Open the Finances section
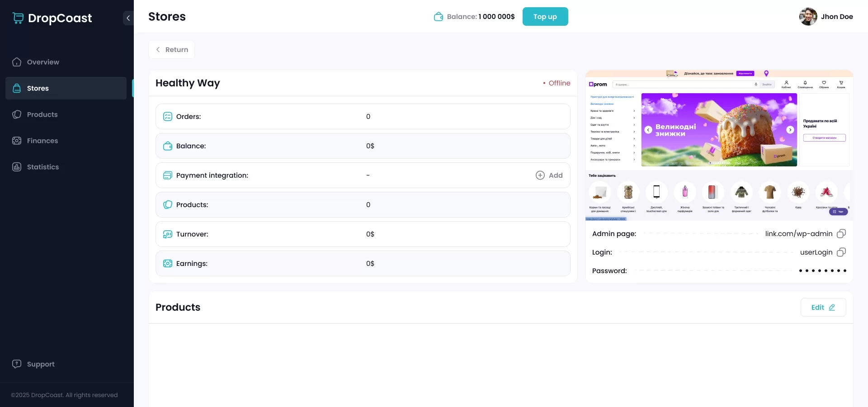Image resolution: width=868 pixels, height=407 pixels. 42,141
